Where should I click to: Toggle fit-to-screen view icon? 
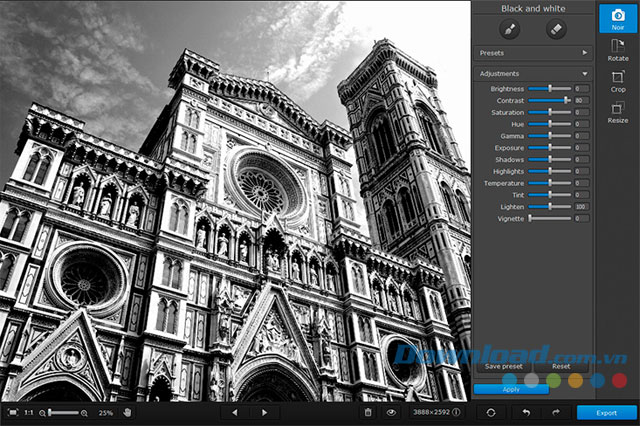12,412
